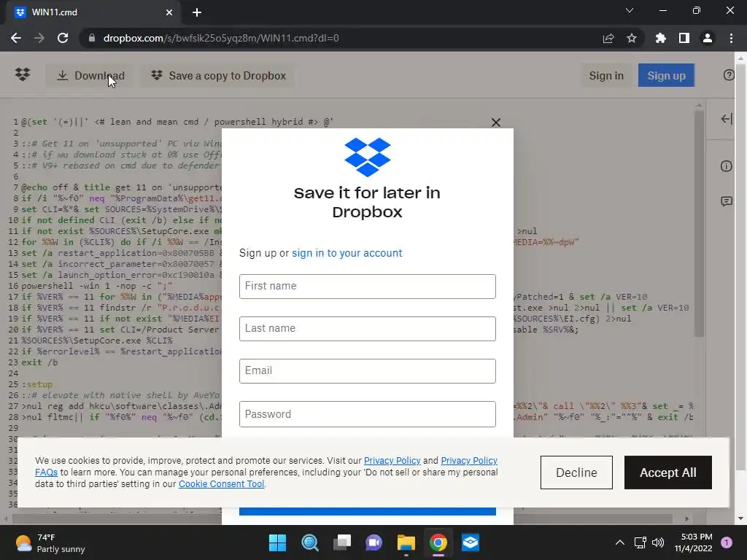Open the Chrome profile icon
The width and height of the screenshot is (747, 560).
point(708,38)
